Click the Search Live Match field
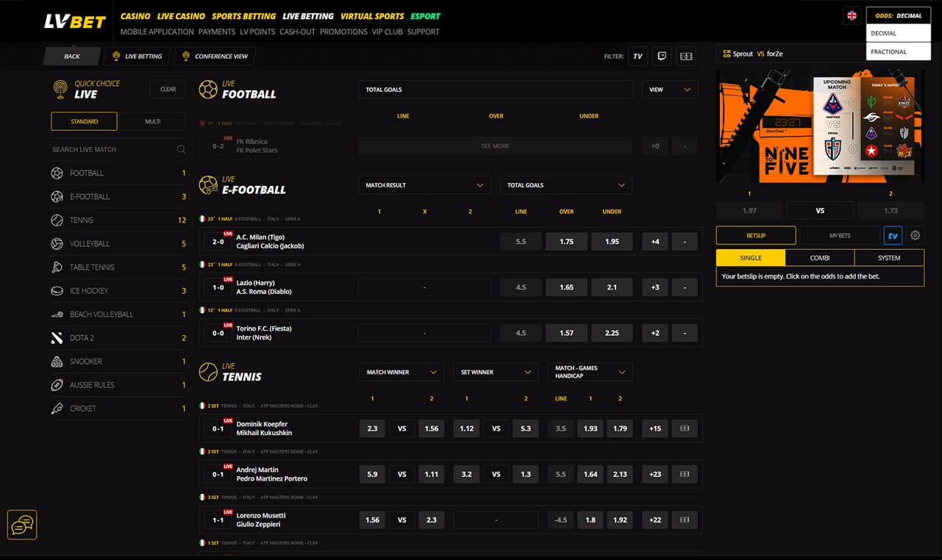The image size is (942, 560). [118, 149]
